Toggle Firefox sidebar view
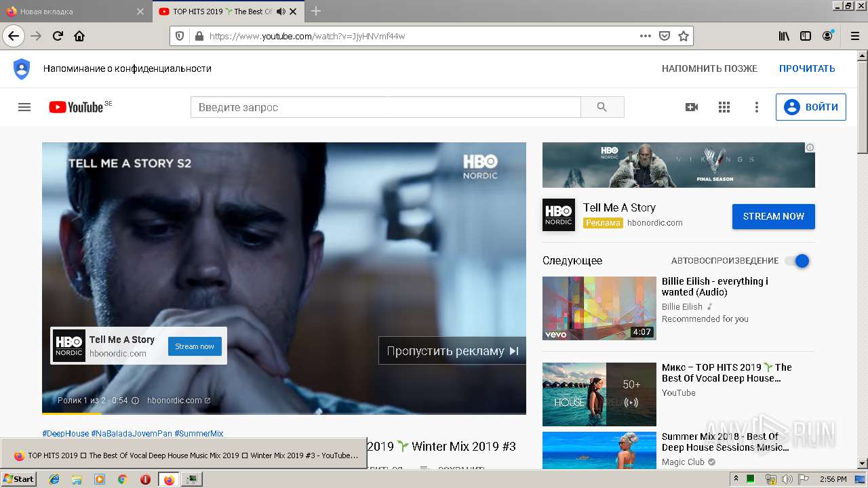 [x=806, y=36]
